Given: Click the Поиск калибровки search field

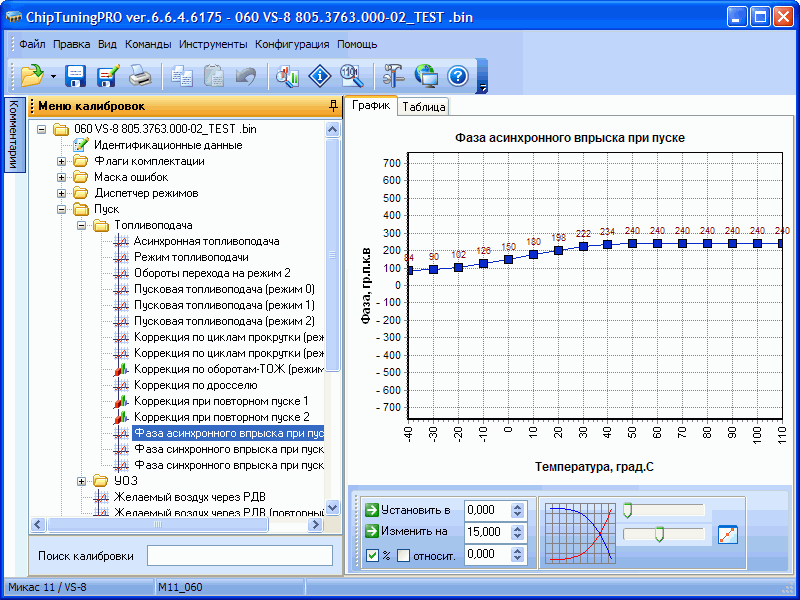Looking at the screenshot, I should click(x=239, y=555).
